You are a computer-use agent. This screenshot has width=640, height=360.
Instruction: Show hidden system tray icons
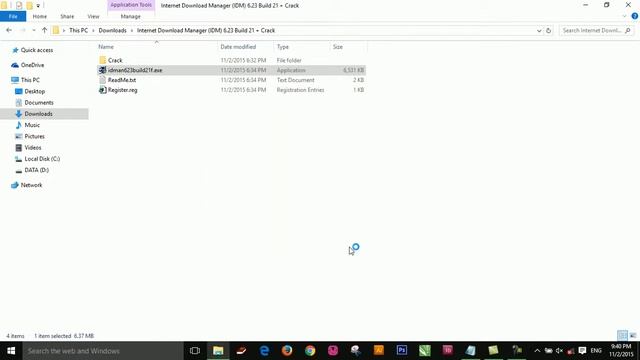point(537,351)
